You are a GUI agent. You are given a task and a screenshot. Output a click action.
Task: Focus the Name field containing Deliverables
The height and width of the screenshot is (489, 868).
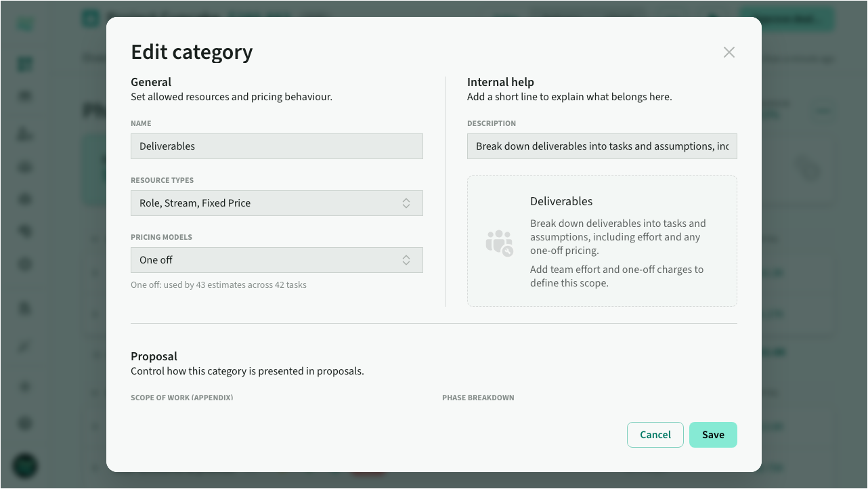pos(276,146)
